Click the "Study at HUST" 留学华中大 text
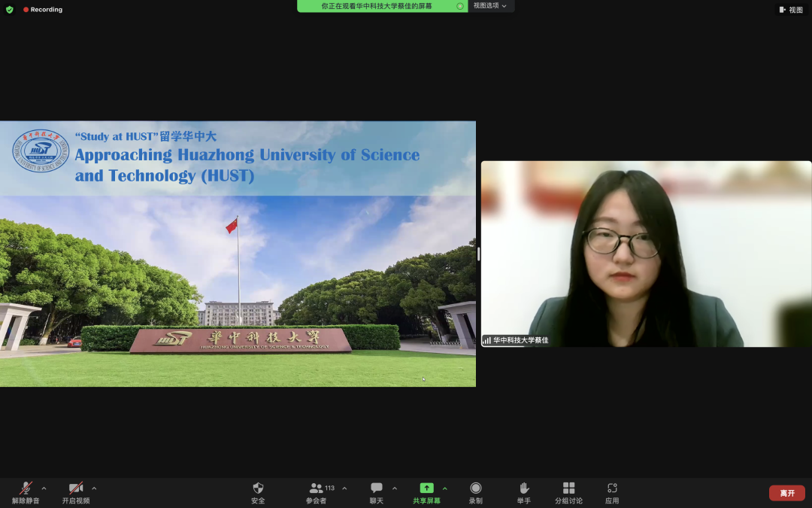The image size is (812, 508). click(146, 136)
